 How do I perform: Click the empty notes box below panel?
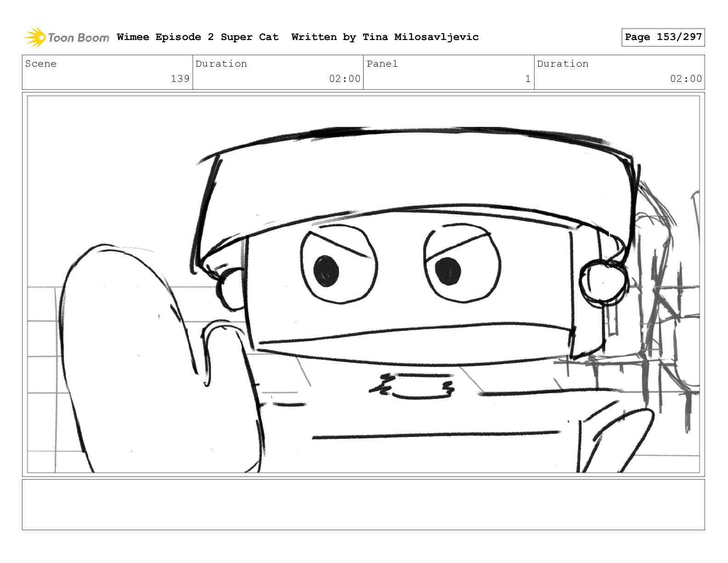tap(364, 505)
